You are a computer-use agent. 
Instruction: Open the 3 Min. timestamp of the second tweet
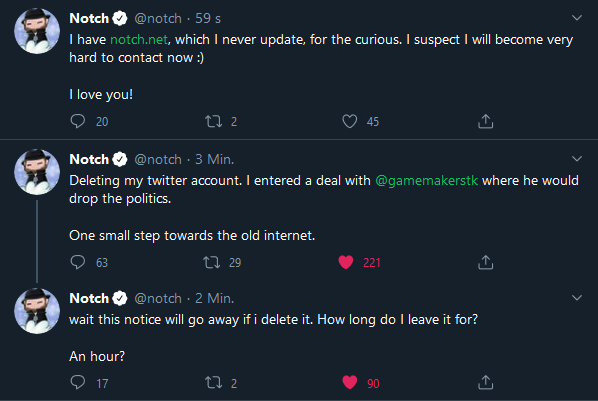[x=214, y=159]
